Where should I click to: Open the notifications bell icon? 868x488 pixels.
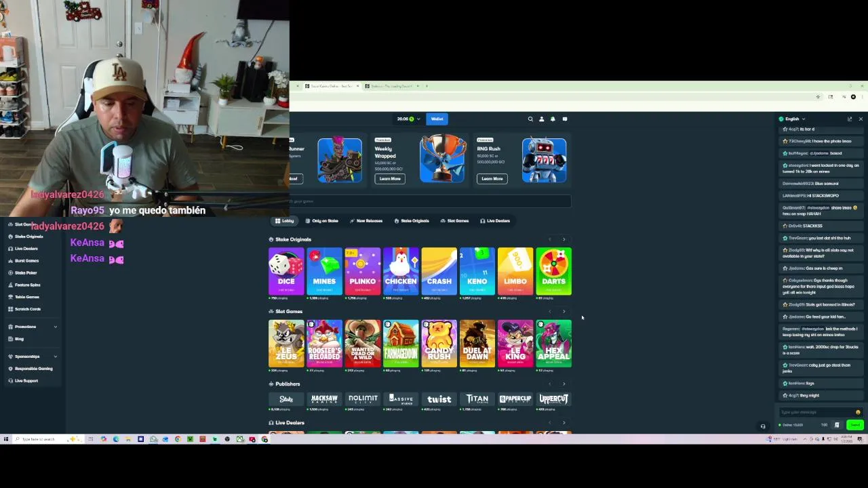point(553,119)
